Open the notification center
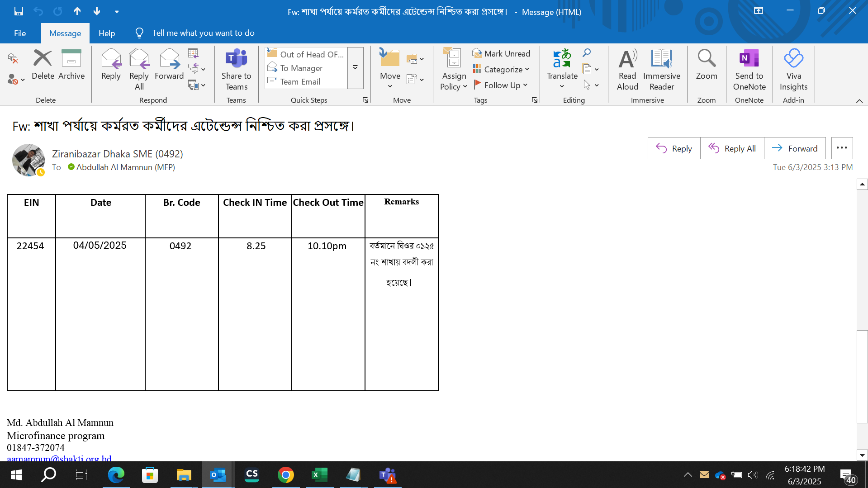The image size is (868, 488). click(x=848, y=475)
